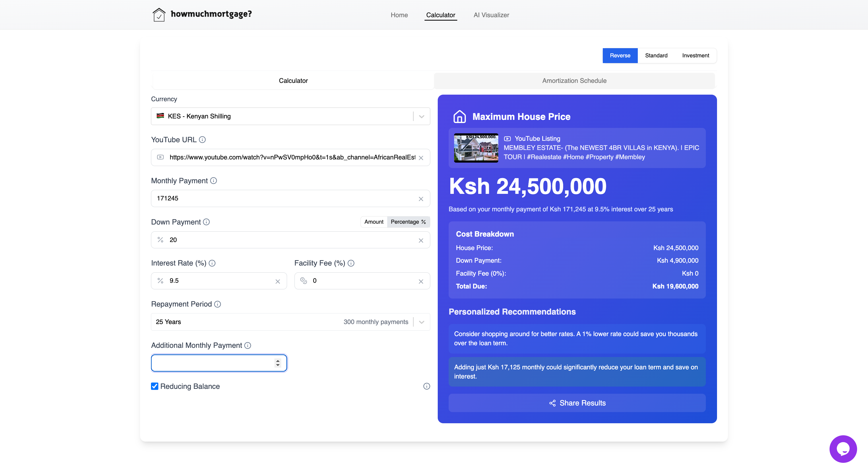868x472 pixels.
Task: Select the Investment mode button
Action: pos(695,56)
